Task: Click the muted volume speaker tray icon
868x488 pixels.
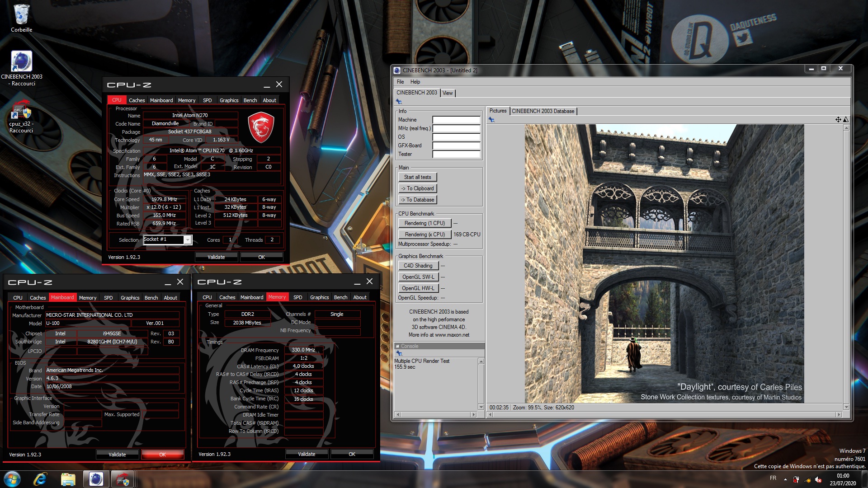Action: coord(819,479)
